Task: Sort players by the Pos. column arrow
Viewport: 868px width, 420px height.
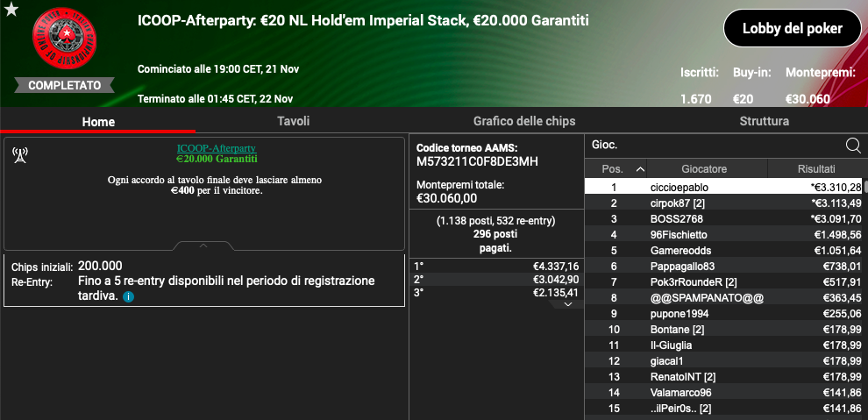Action: pyautogui.click(x=640, y=168)
